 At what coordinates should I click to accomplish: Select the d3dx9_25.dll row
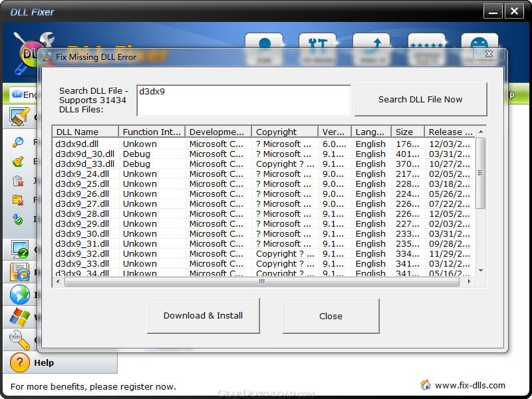pyautogui.click(x=263, y=184)
